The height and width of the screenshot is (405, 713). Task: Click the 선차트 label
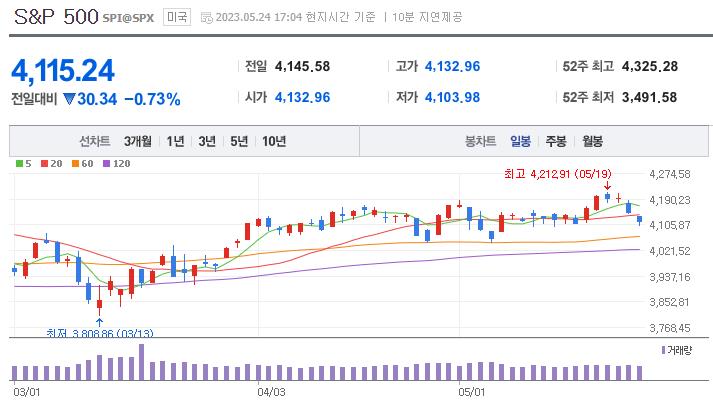pos(95,141)
